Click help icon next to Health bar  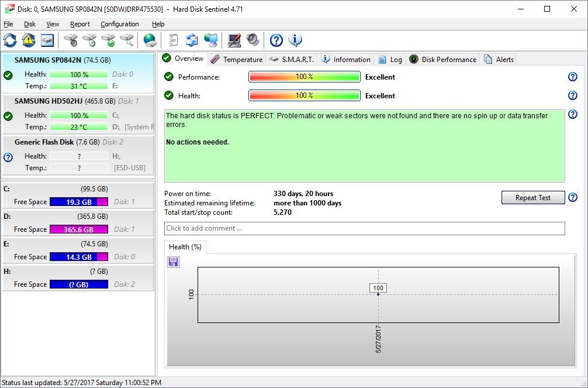click(x=573, y=95)
